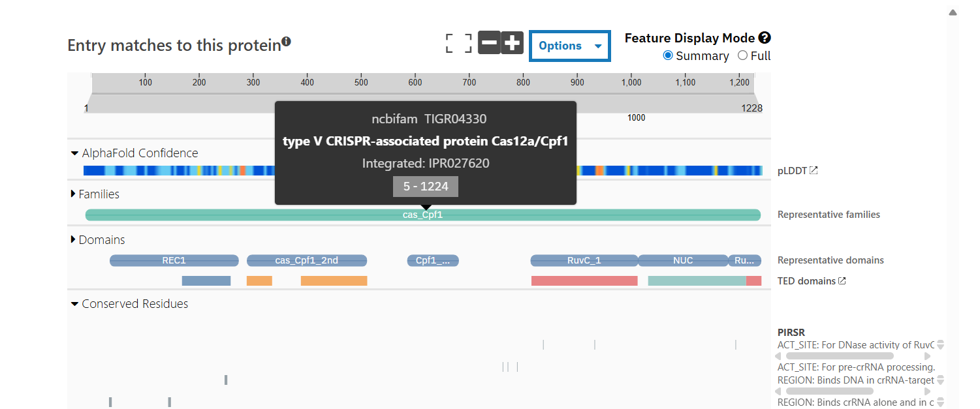
Task: Click the REC1 representative domain bar
Action: click(x=174, y=261)
